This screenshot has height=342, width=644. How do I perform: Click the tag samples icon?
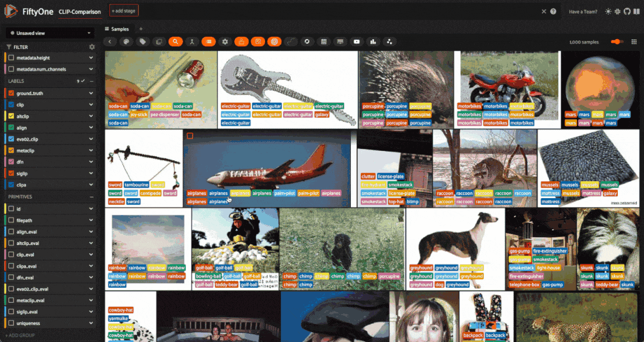coord(142,42)
